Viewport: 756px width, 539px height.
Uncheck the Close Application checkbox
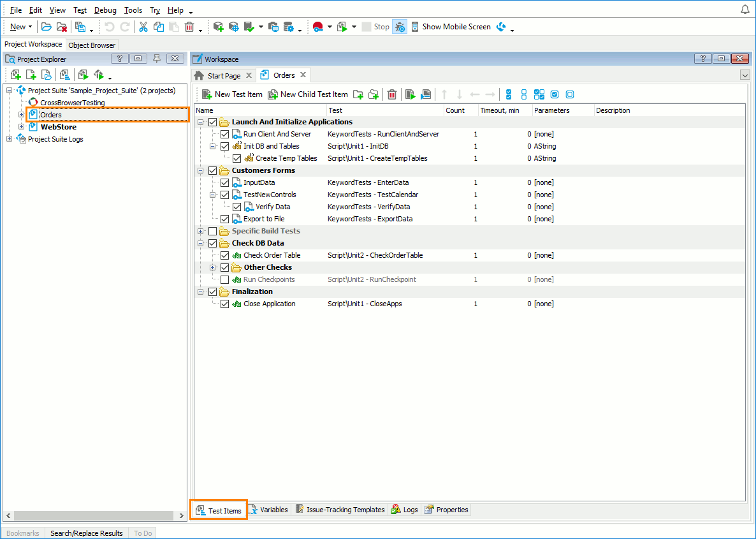(224, 304)
